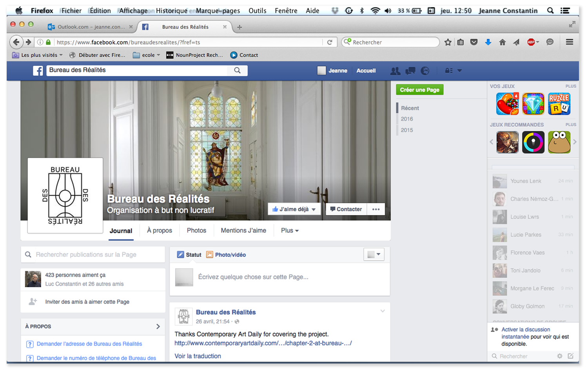The height and width of the screenshot is (373, 588).
Task: Open the Mentions J'aime tab
Action: click(243, 230)
